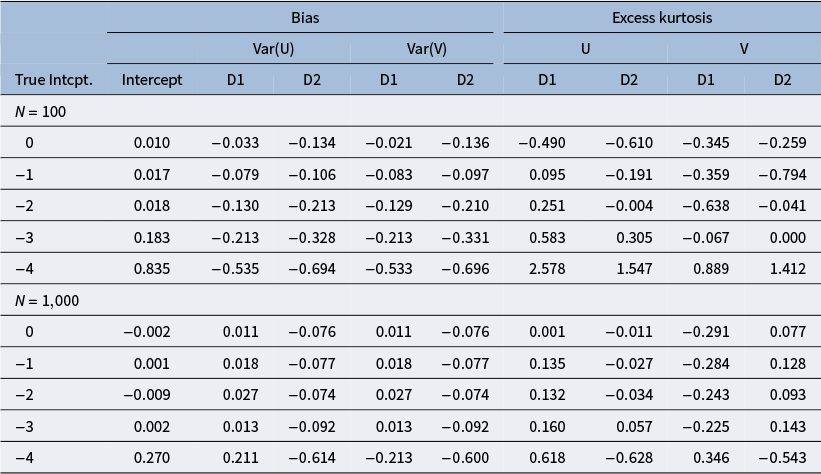
Task: Select the Var(V) subheader
Action: pos(427,49)
